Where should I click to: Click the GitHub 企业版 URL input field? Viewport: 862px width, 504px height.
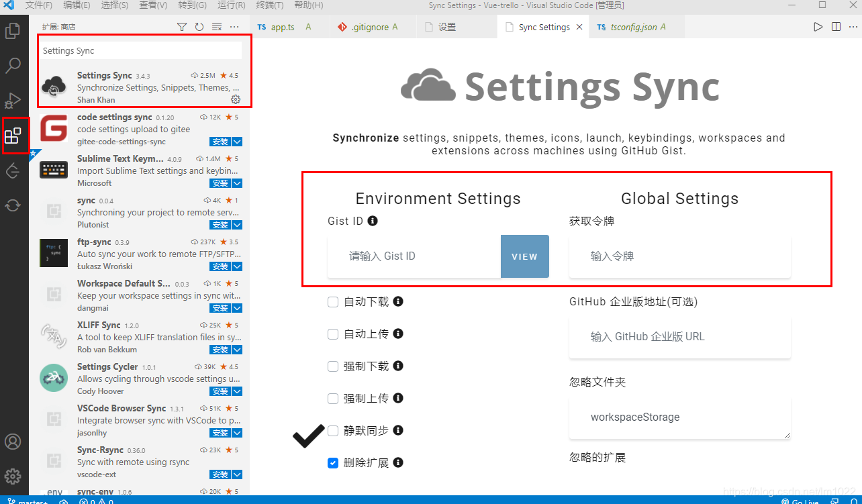680,337
